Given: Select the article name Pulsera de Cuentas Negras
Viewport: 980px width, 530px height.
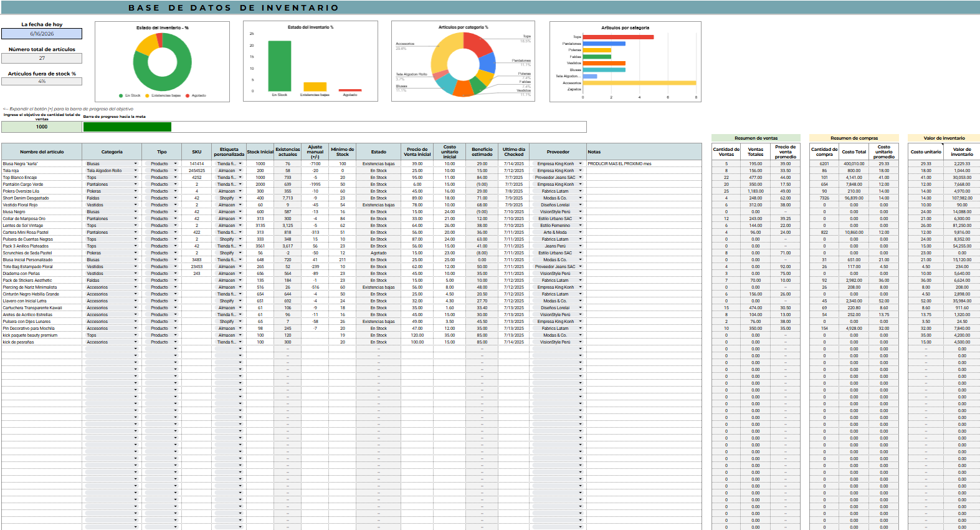Looking at the screenshot, I should 28,239.
